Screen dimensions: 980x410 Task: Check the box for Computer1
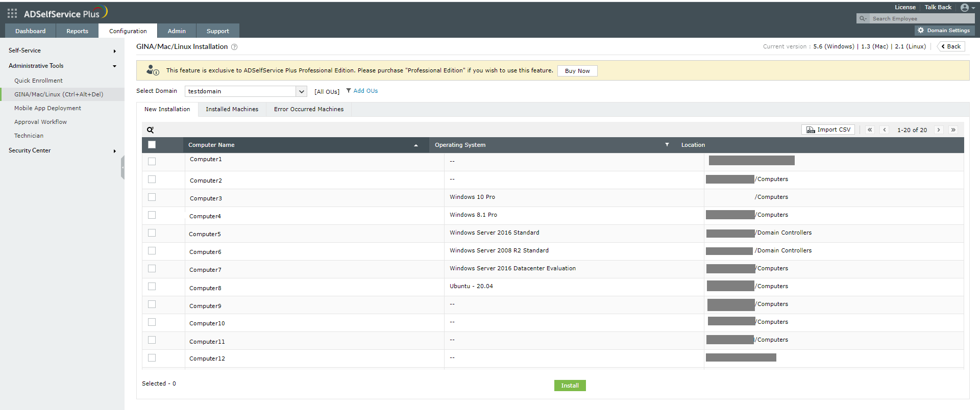pyautogui.click(x=152, y=161)
